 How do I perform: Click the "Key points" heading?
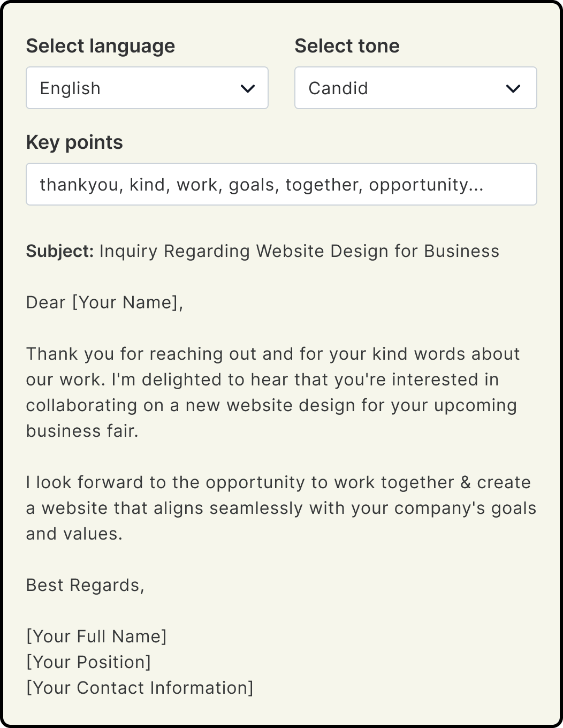[x=74, y=142]
